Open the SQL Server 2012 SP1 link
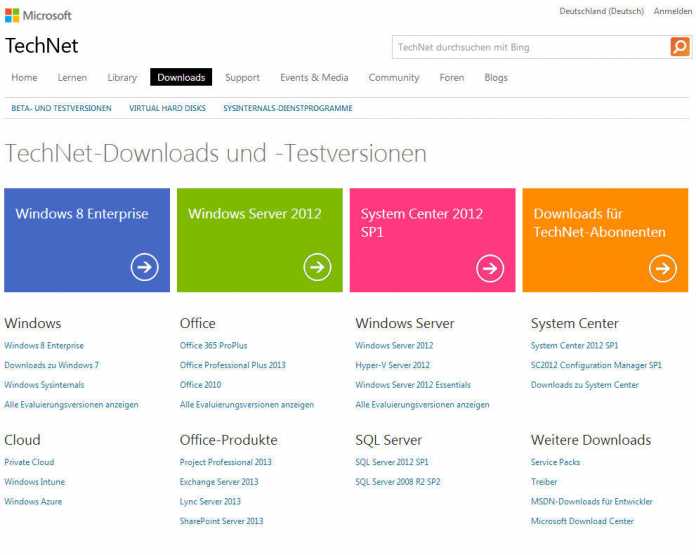 click(391, 462)
